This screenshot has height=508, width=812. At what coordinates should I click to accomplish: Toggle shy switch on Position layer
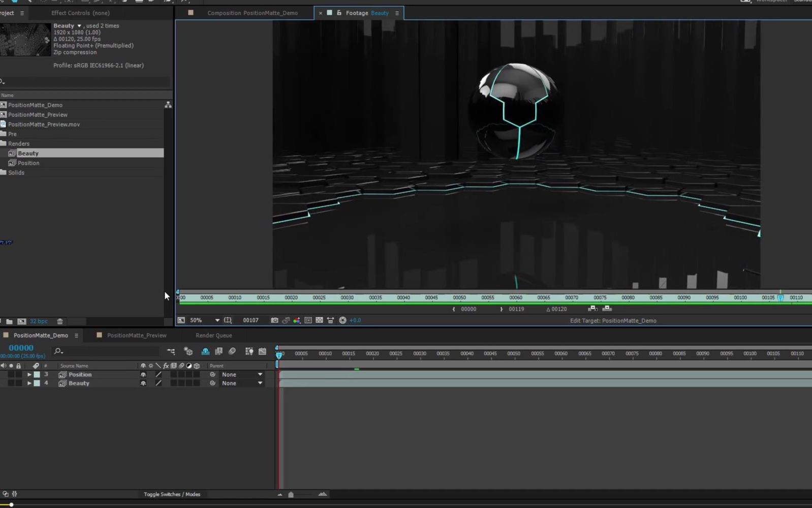pyautogui.click(x=143, y=375)
